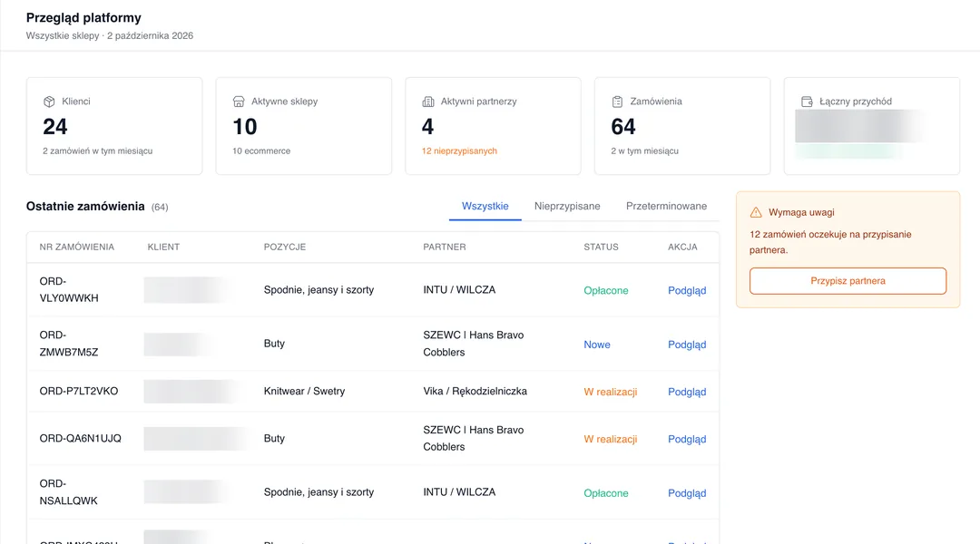View Podgląd of order ORD-P7LT2VKO

point(687,392)
